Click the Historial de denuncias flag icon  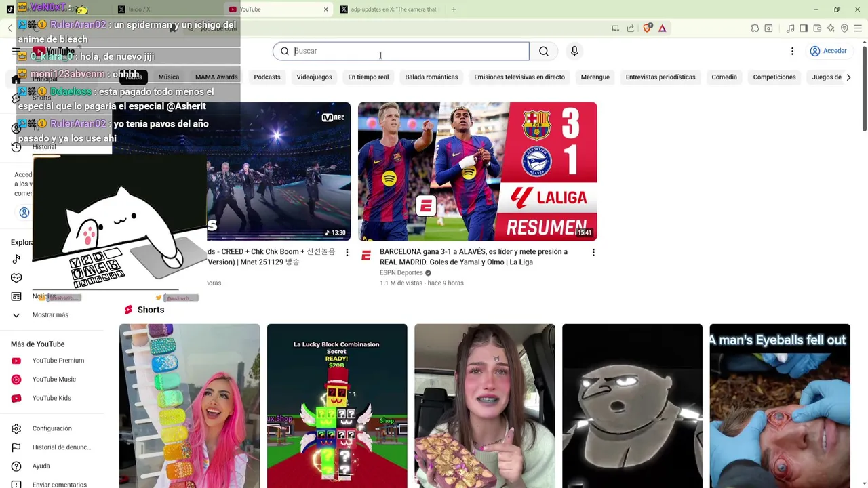pos(16,447)
